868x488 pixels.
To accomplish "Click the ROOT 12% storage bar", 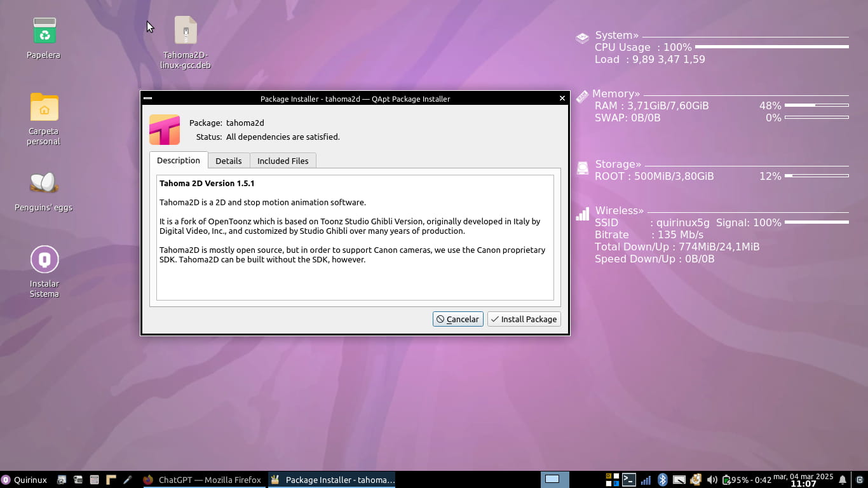I will [x=817, y=175].
